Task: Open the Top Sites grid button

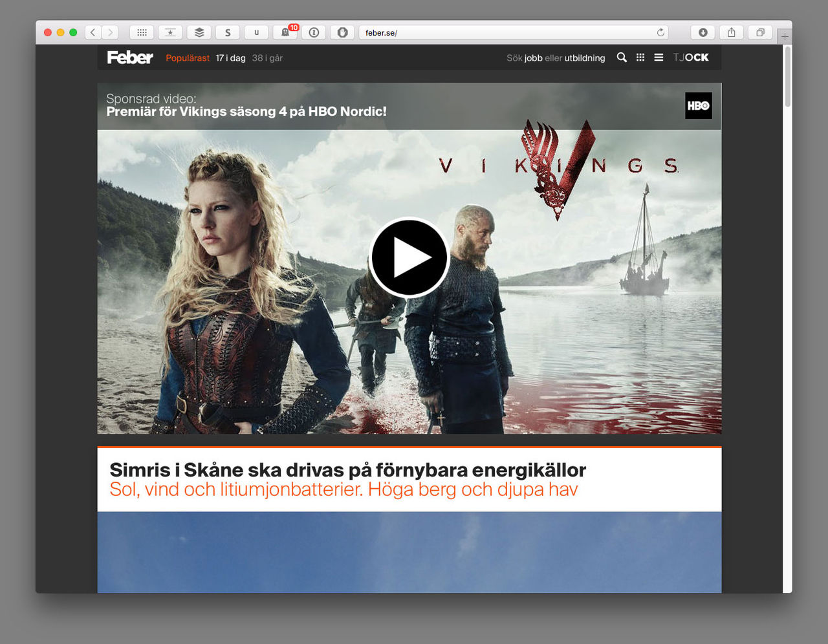Action: pos(142,32)
